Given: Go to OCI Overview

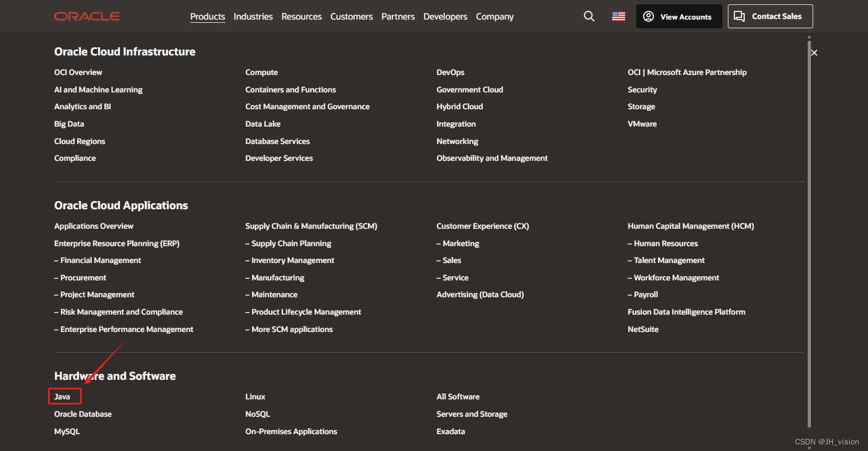Looking at the screenshot, I should (78, 72).
